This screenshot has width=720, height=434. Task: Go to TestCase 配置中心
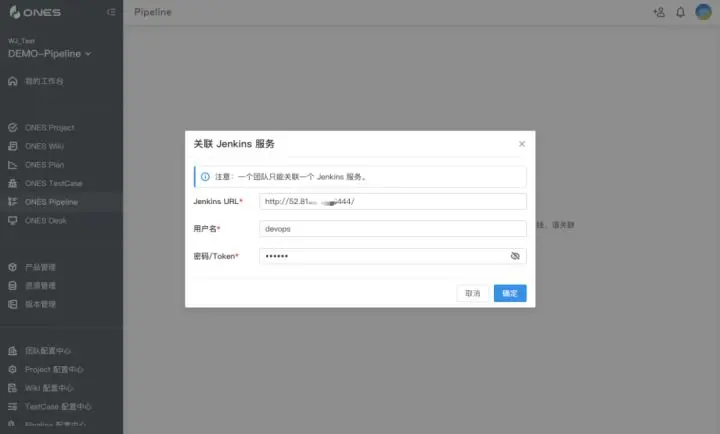[58, 406]
